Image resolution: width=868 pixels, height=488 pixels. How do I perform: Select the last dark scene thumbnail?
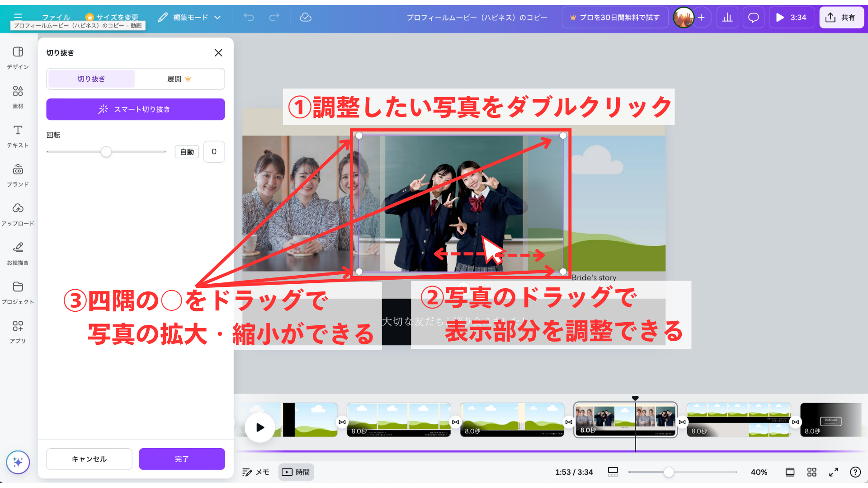click(x=831, y=420)
